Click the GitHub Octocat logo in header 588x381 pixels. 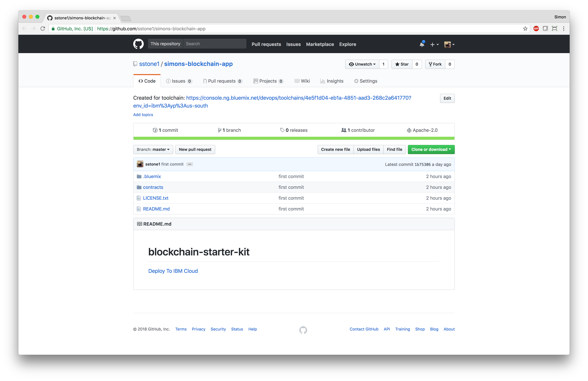(x=138, y=44)
